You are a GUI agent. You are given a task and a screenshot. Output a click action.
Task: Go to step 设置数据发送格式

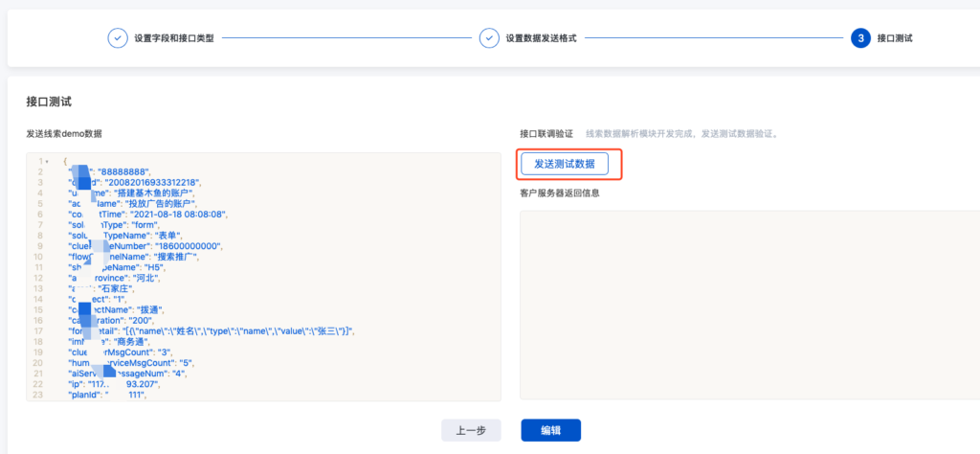coord(541,38)
